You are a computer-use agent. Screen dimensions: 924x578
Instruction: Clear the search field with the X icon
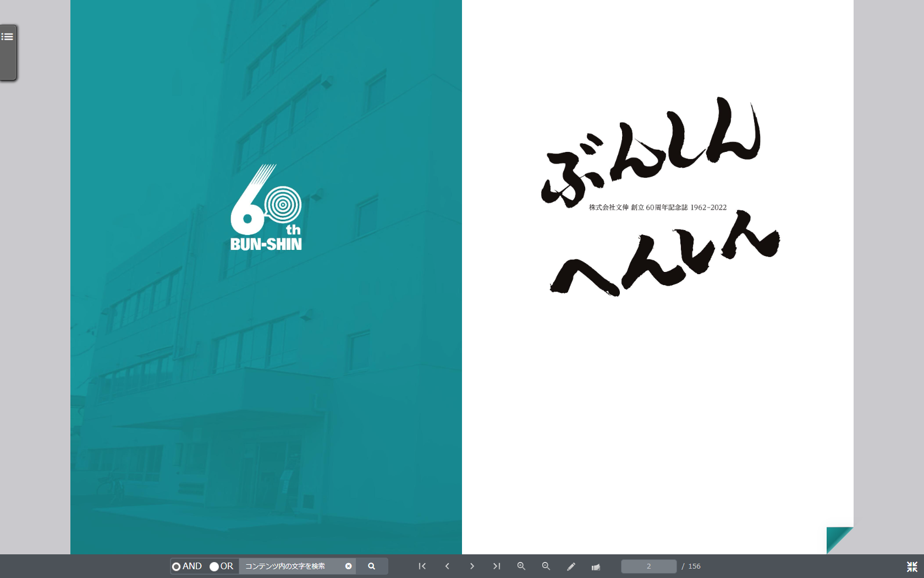pos(349,566)
